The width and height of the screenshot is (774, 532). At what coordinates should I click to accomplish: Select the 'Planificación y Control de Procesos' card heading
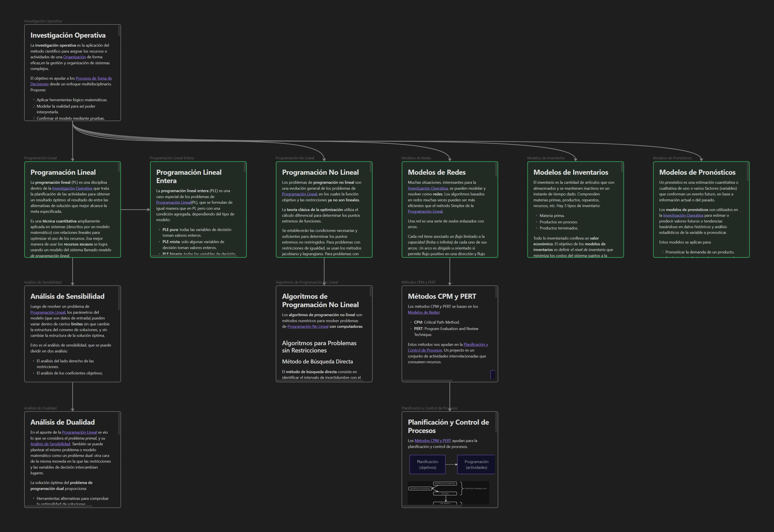coord(448,426)
